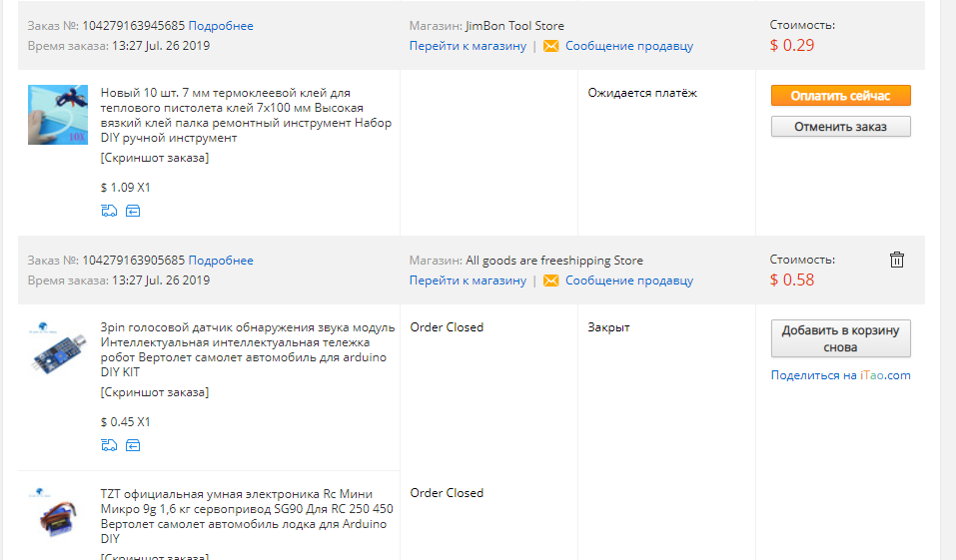This screenshot has width=956, height=560.
Task: Click the trash icon to delete closed order
Action: [x=896, y=260]
